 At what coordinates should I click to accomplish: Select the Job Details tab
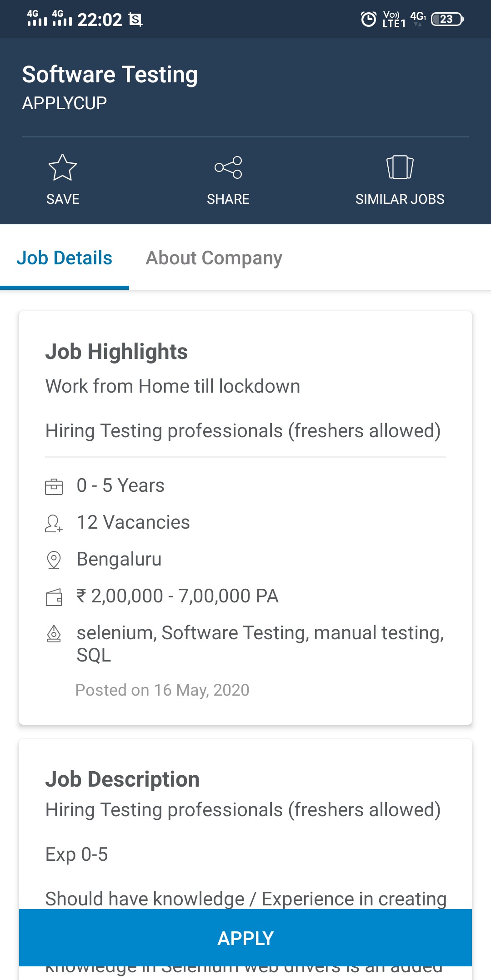pos(65,258)
